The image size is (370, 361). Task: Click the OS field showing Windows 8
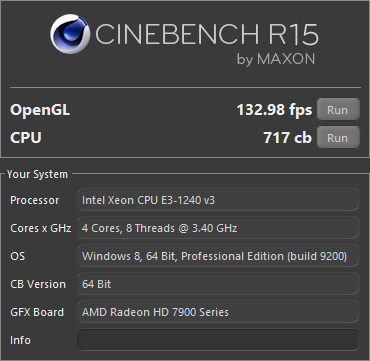point(218,256)
